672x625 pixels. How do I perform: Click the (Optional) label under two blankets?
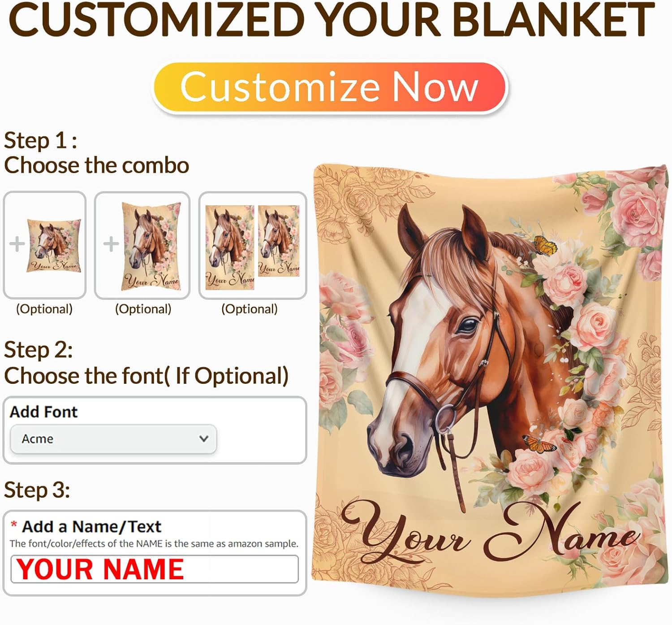250,309
